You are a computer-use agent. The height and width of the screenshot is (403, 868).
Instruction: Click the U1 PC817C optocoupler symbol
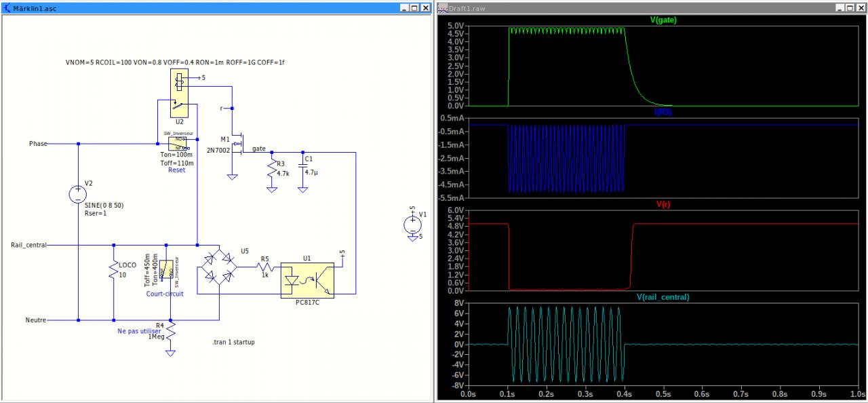[307, 279]
